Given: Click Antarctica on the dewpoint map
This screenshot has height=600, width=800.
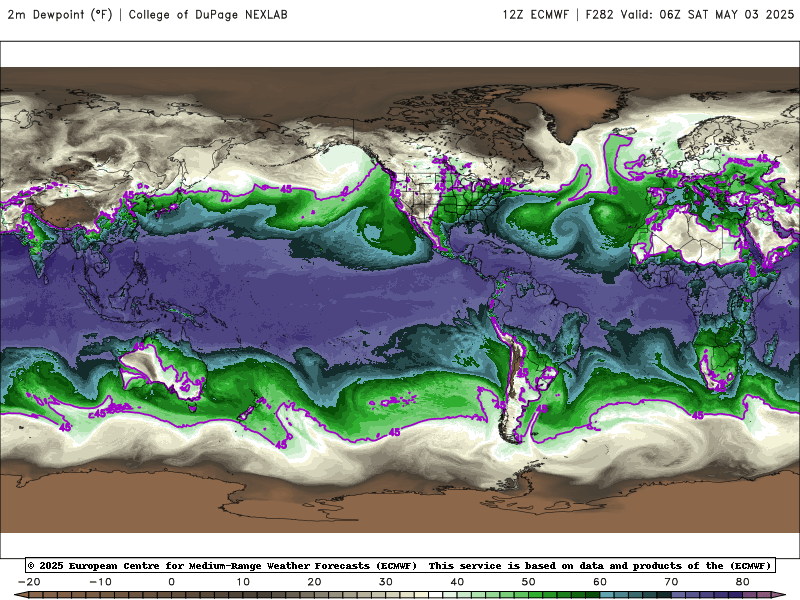Looking at the screenshot, I should point(400,503).
